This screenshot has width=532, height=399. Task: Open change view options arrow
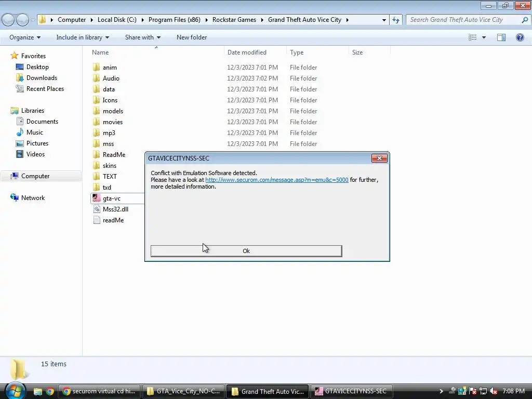tap(484, 37)
